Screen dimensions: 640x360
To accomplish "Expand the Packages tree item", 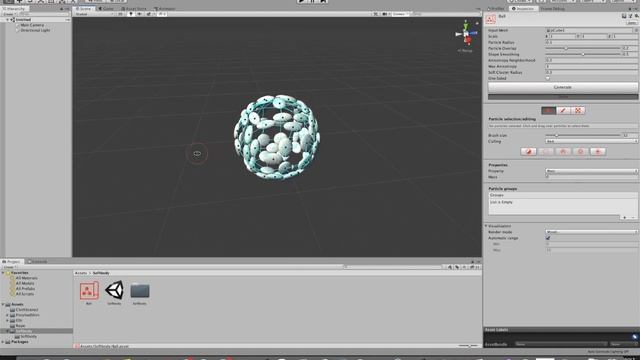I will [x=3, y=342].
